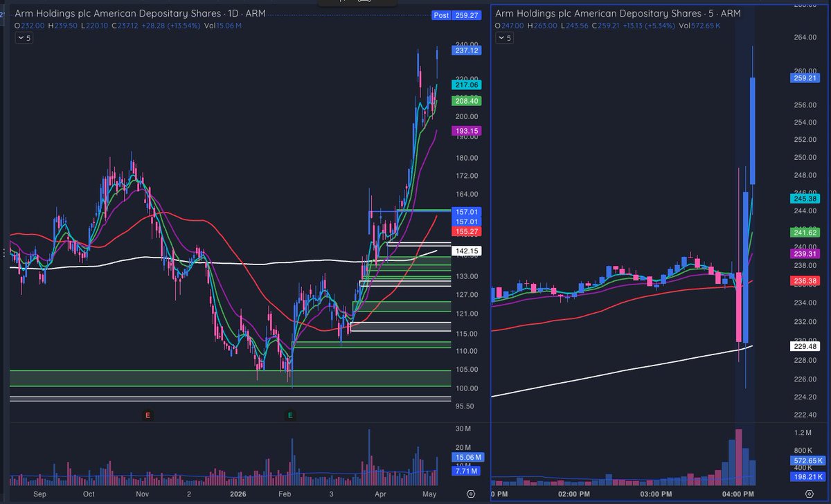Viewport: 831px width, 504px height.
Task: Click the 236.38 red label on 5-minute chart
Action: pos(804,280)
